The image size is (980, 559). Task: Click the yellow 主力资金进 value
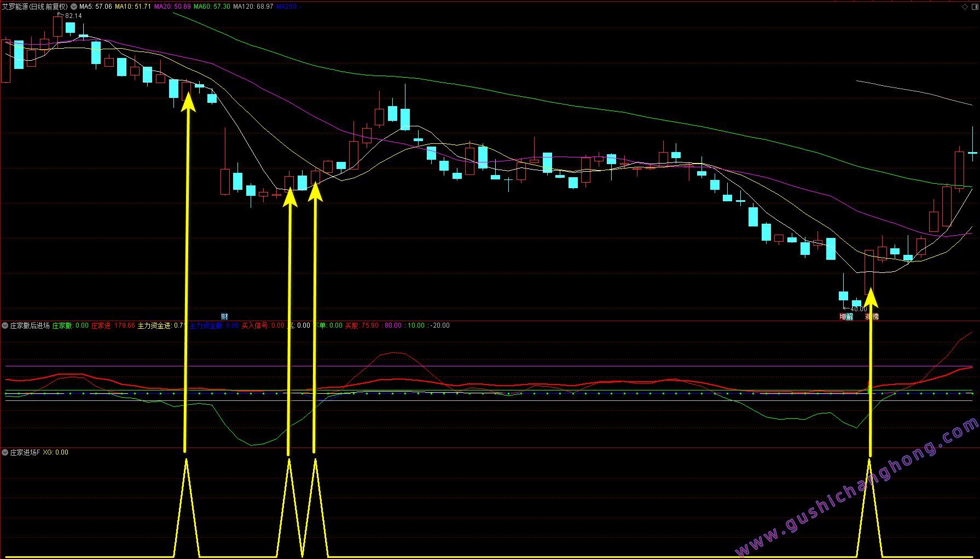tap(162, 325)
